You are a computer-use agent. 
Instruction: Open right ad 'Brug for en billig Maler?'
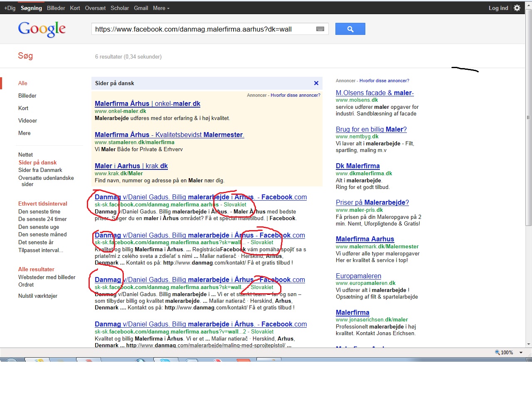[x=371, y=129]
